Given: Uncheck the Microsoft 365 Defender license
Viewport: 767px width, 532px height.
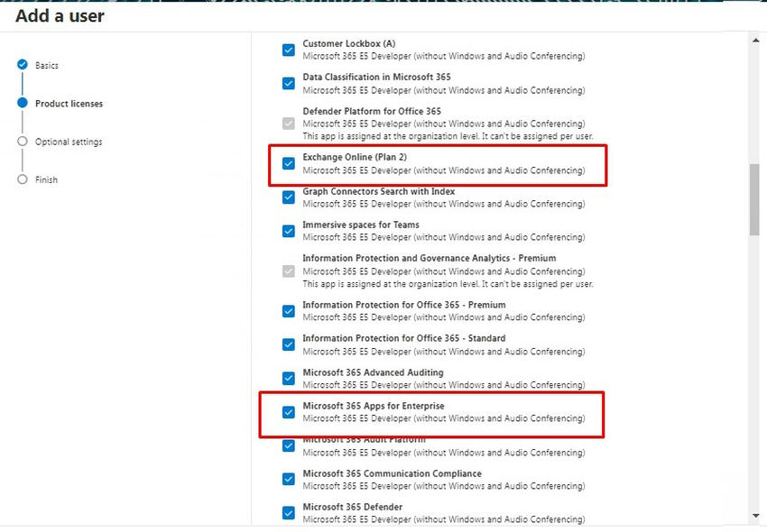Looking at the screenshot, I should (x=288, y=512).
